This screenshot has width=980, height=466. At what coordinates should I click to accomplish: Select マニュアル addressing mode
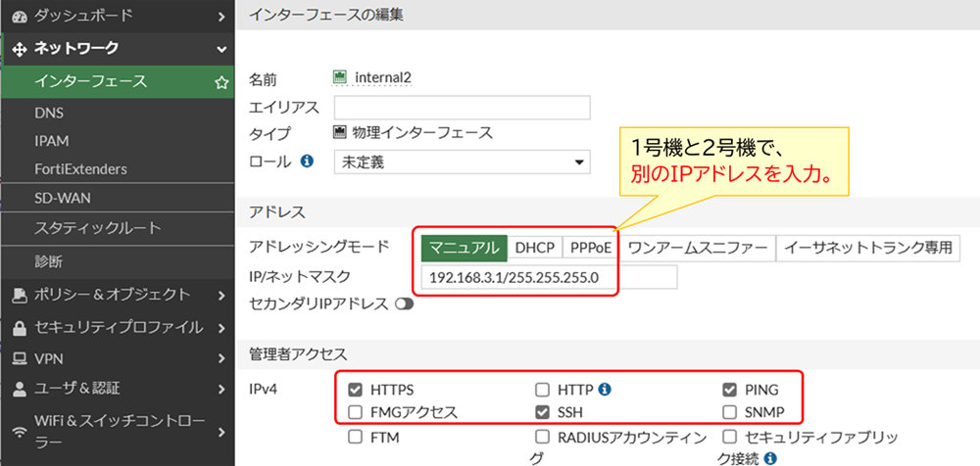[464, 248]
